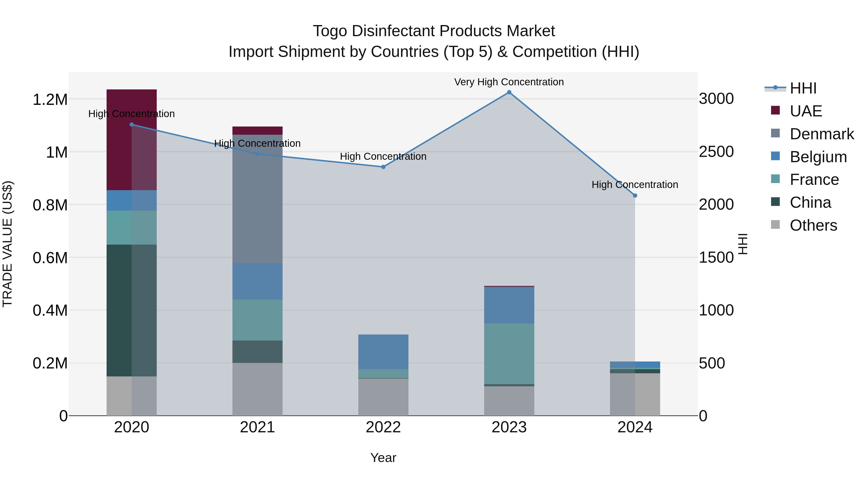Click the 500 right axis tick label
This screenshot has height=488, width=868.
pos(712,363)
